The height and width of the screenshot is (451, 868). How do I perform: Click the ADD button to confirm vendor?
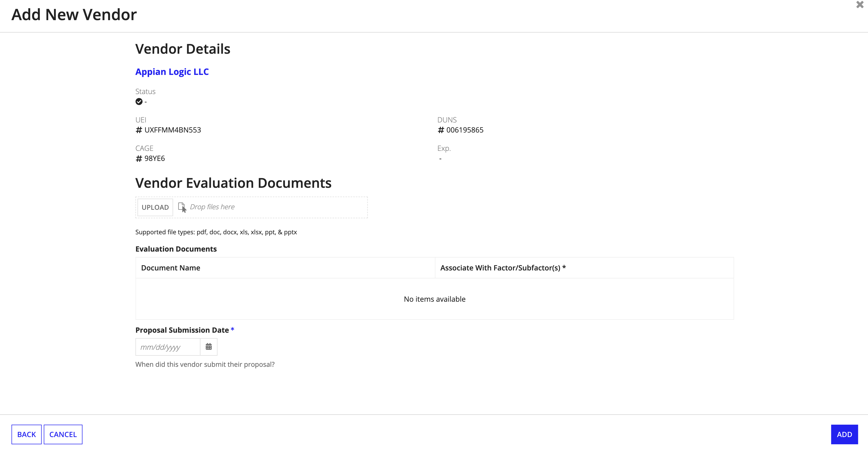coord(844,434)
